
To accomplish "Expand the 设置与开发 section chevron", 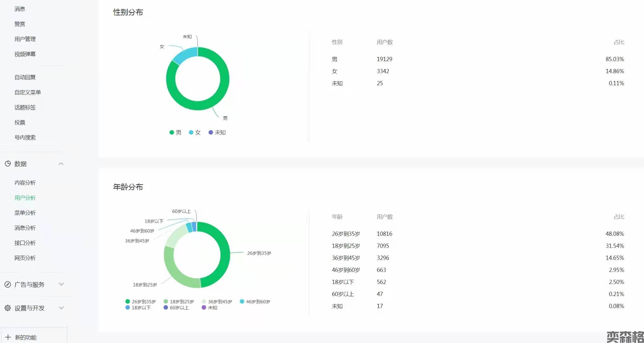I will pyautogui.click(x=61, y=308).
